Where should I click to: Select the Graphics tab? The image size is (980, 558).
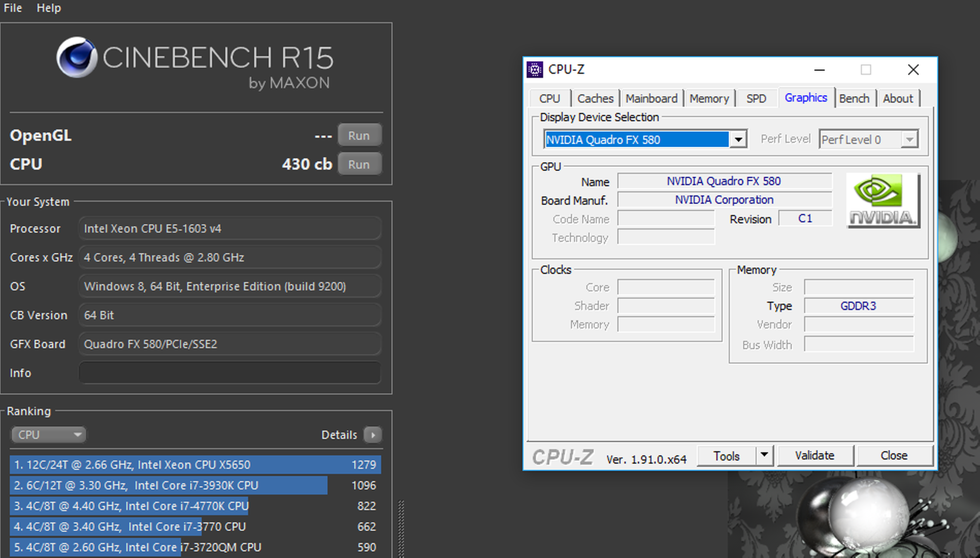[806, 98]
